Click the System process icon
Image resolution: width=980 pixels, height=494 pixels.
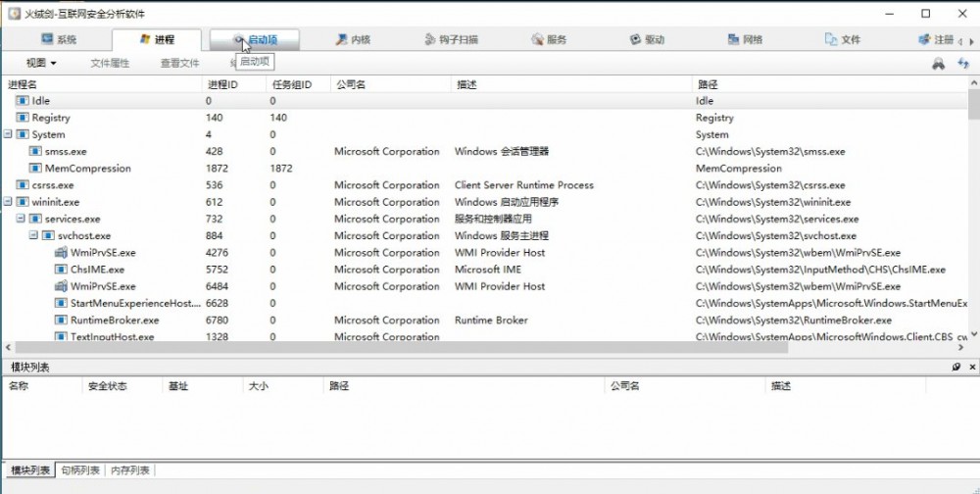23,134
